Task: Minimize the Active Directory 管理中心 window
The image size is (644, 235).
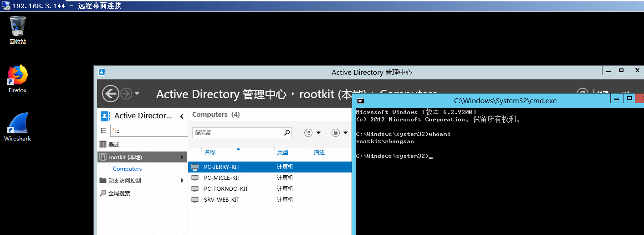Action: [608, 70]
